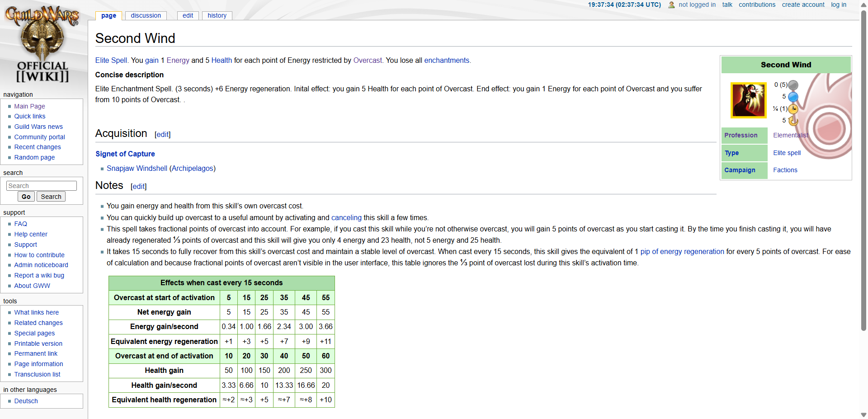
Task: Open What links here tool
Action: [36, 312]
